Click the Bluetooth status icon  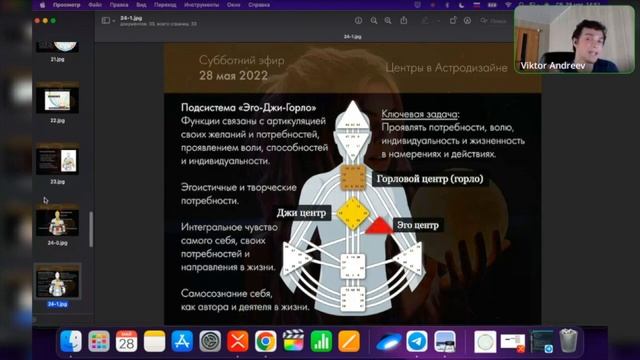pyautogui.click(x=447, y=5)
